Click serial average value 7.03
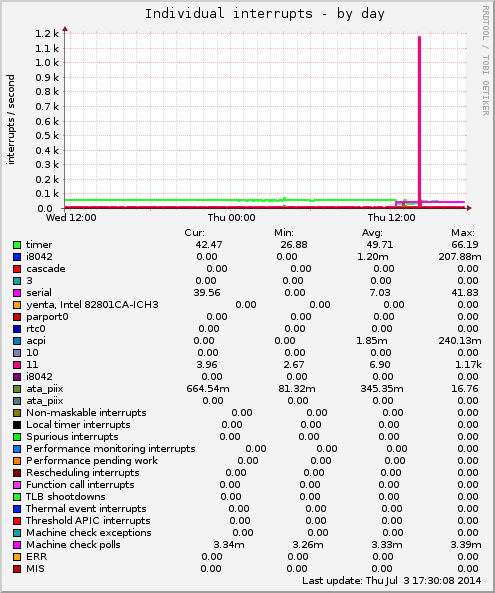The height and width of the screenshot is (593, 495). click(x=380, y=293)
